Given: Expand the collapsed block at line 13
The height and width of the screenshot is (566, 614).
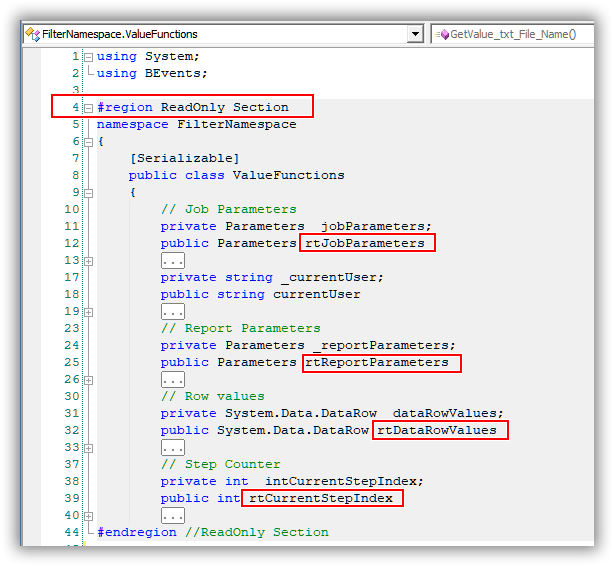Looking at the screenshot, I should tap(88, 260).
